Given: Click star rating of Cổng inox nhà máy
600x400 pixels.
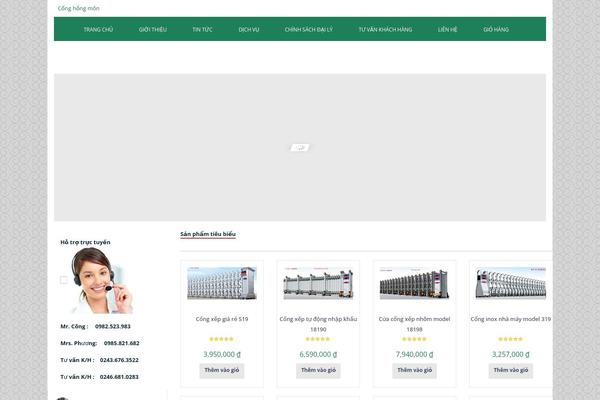Looking at the screenshot, I should (x=510, y=339).
